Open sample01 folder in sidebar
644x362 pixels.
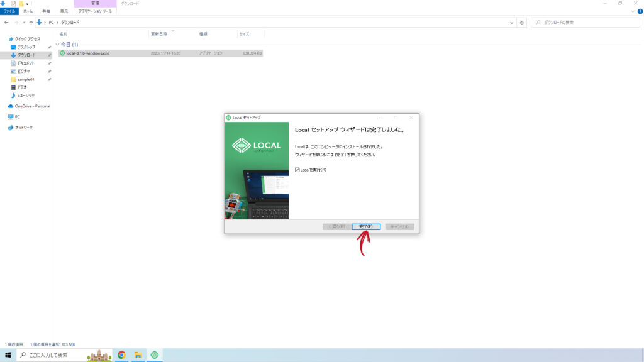[x=25, y=79]
